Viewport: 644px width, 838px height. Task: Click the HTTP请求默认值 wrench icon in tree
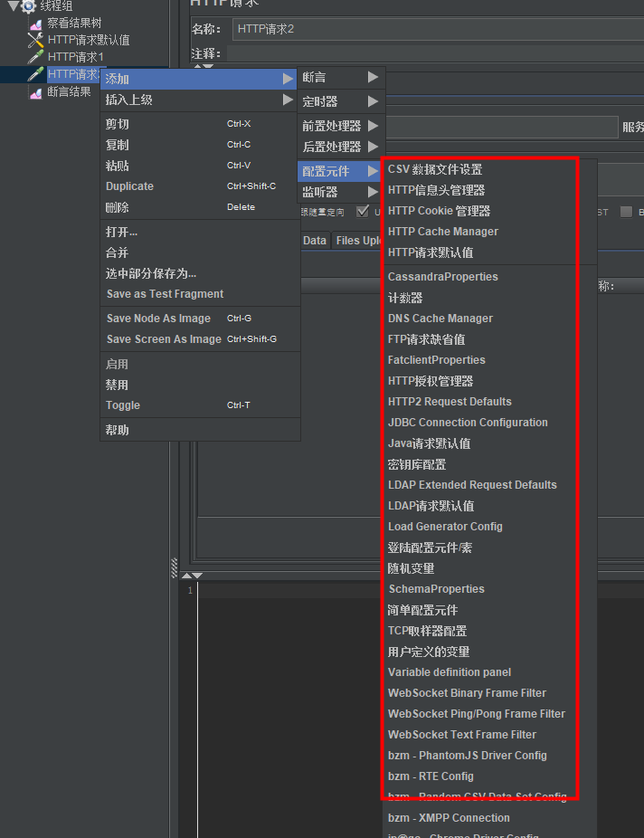[x=36, y=40]
